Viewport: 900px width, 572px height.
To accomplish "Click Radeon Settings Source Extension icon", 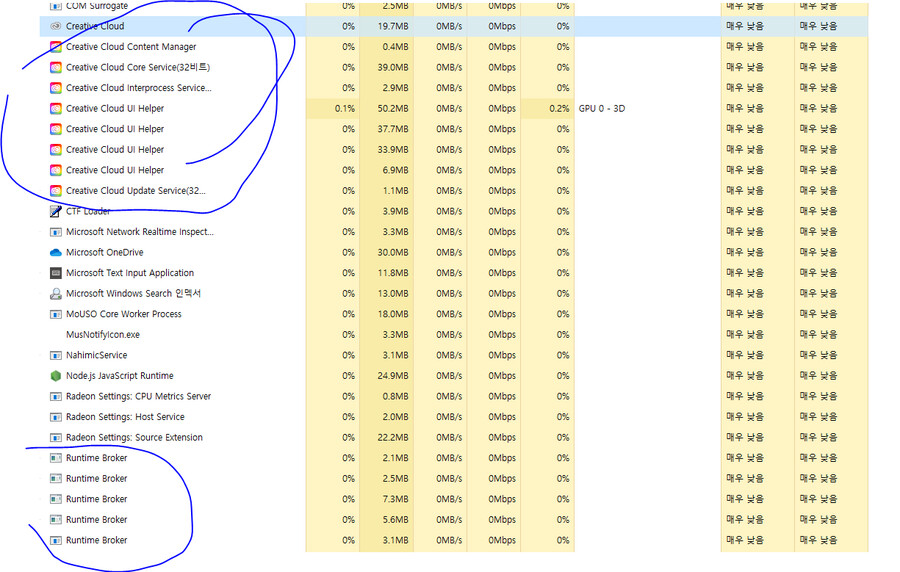I will click(56, 438).
